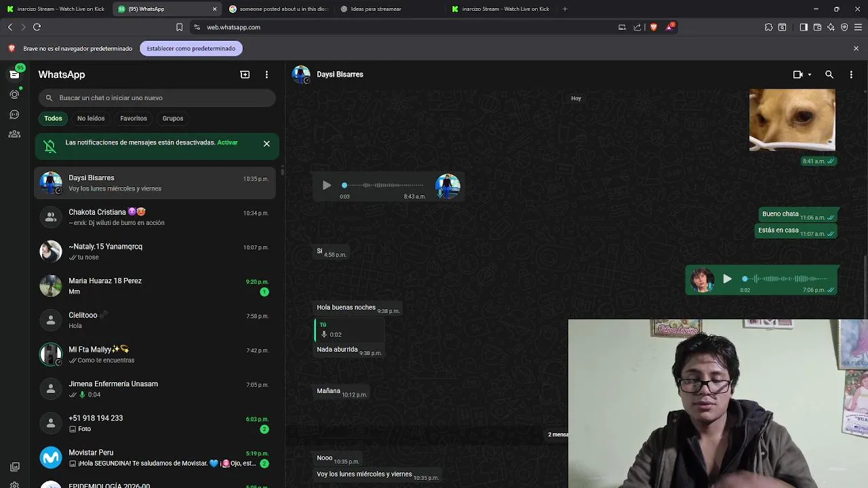Open a new browser tab
The width and height of the screenshot is (868, 488).
(565, 9)
